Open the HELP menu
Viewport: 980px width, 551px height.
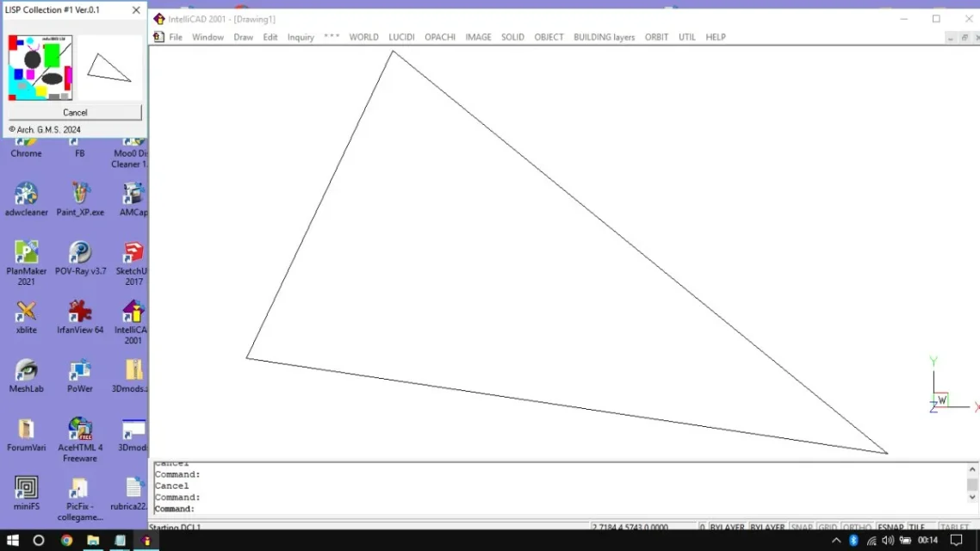tap(716, 37)
